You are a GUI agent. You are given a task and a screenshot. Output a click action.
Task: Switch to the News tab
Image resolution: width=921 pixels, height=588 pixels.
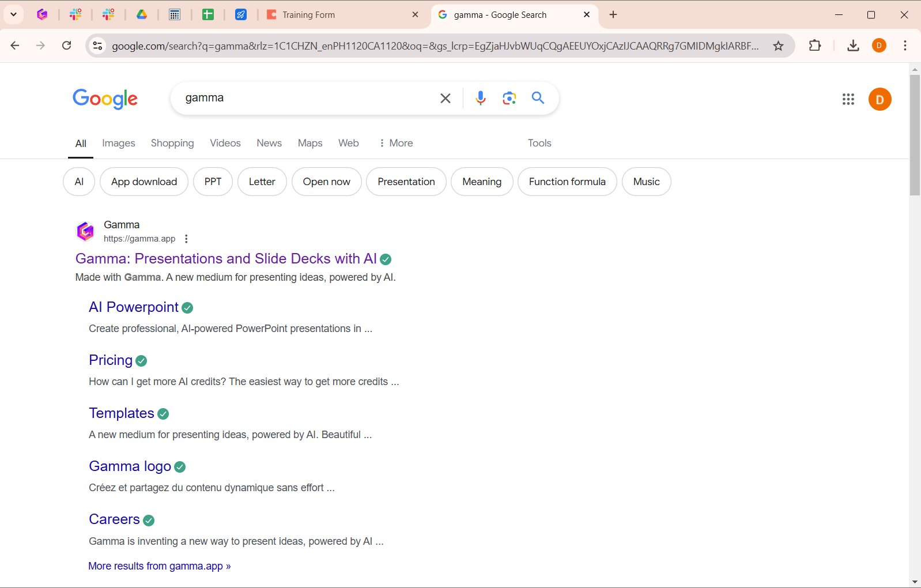269,143
